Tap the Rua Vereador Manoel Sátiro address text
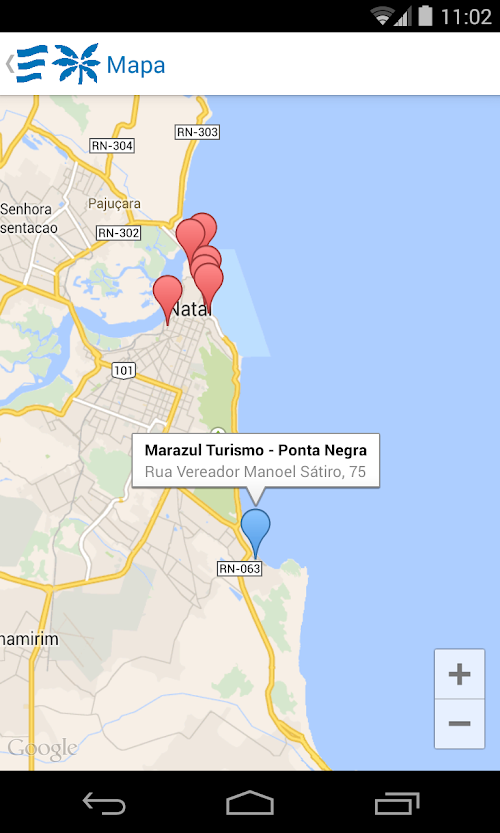 click(255, 472)
